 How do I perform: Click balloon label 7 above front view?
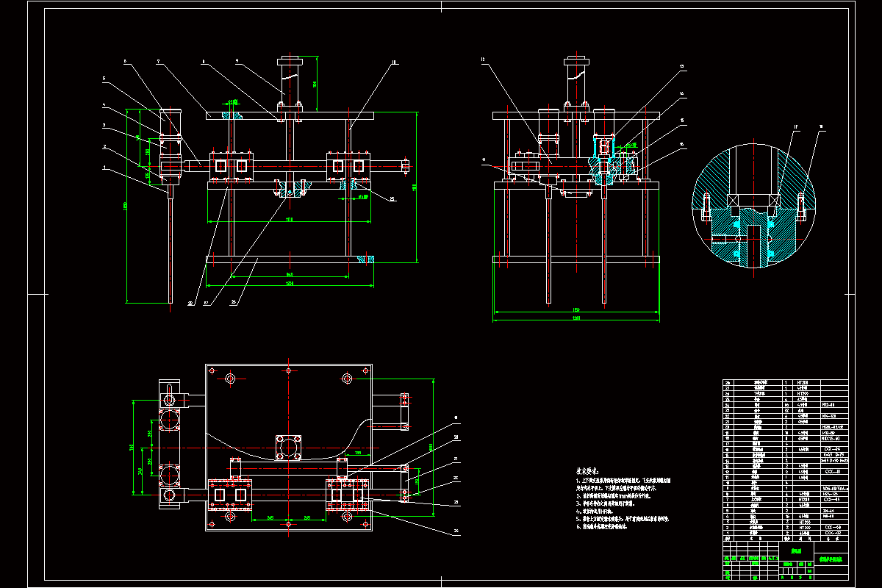pos(158,62)
